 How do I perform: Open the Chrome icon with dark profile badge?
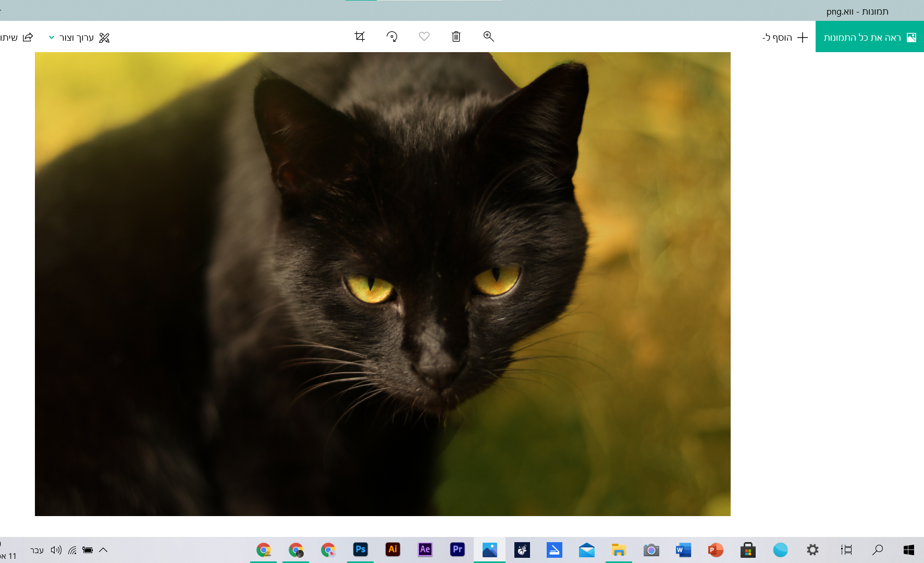point(296,549)
